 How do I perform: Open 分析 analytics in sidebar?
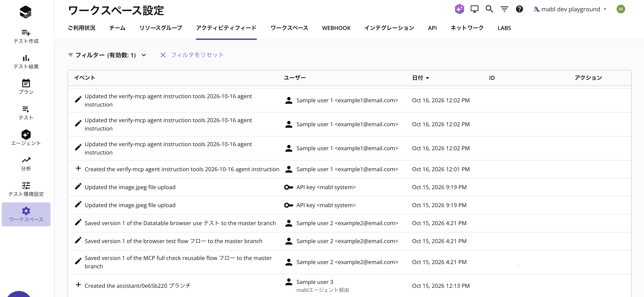coord(26,164)
